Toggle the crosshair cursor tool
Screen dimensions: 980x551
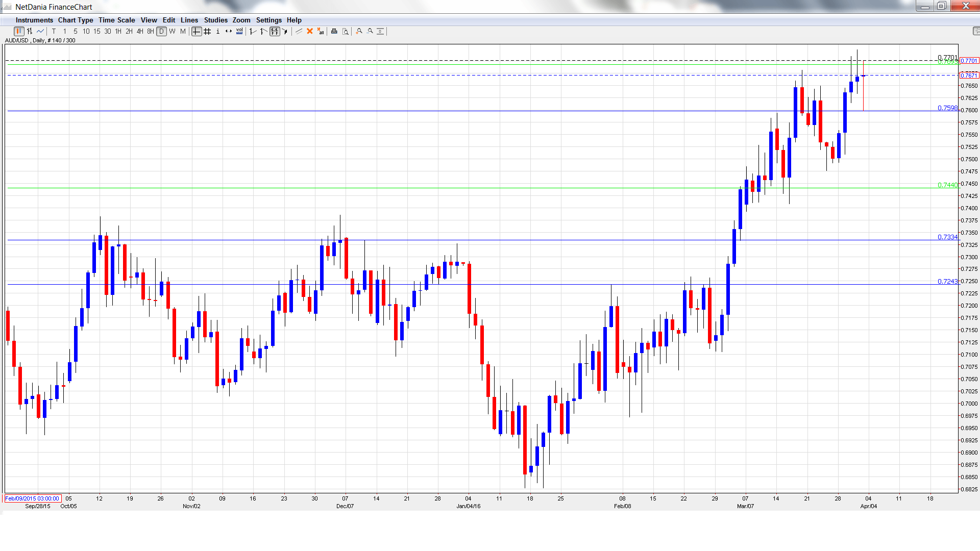(197, 32)
